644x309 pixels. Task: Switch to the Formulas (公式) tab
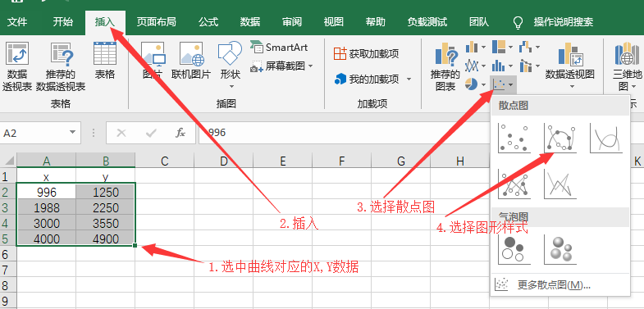(x=208, y=22)
